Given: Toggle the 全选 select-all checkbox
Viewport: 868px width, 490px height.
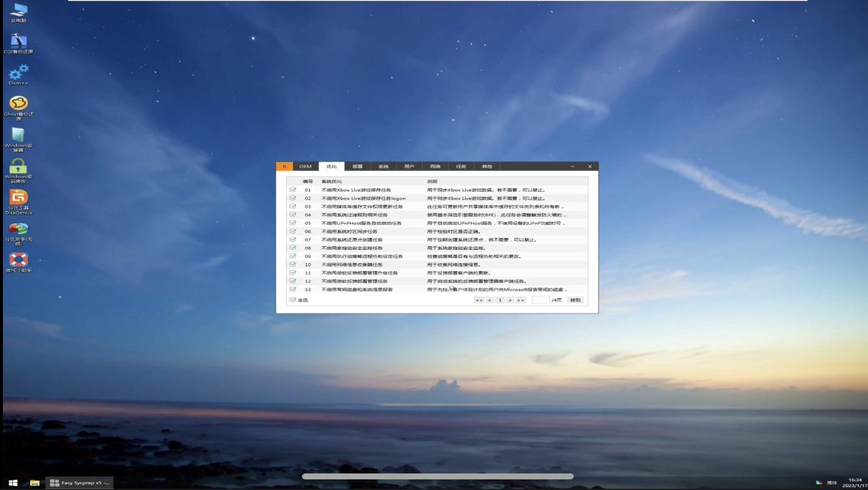Looking at the screenshot, I should 292,300.
